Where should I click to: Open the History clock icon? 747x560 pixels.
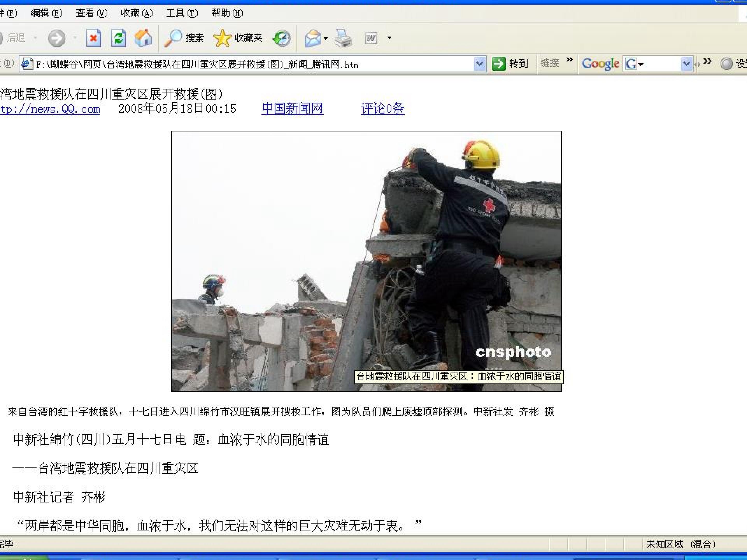(x=282, y=38)
